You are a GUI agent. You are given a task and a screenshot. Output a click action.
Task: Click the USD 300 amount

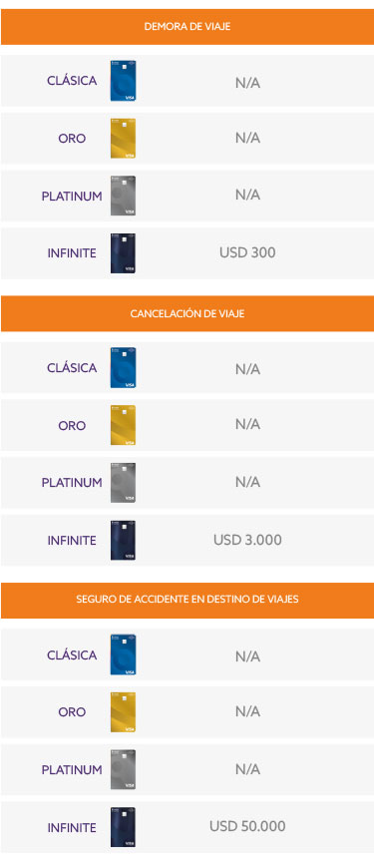tap(247, 253)
